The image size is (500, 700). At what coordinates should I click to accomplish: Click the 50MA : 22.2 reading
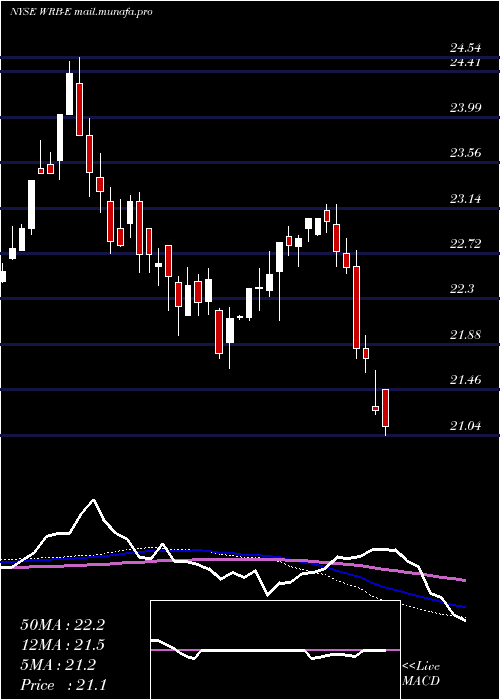pyautogui.click(x=62, y=625)
